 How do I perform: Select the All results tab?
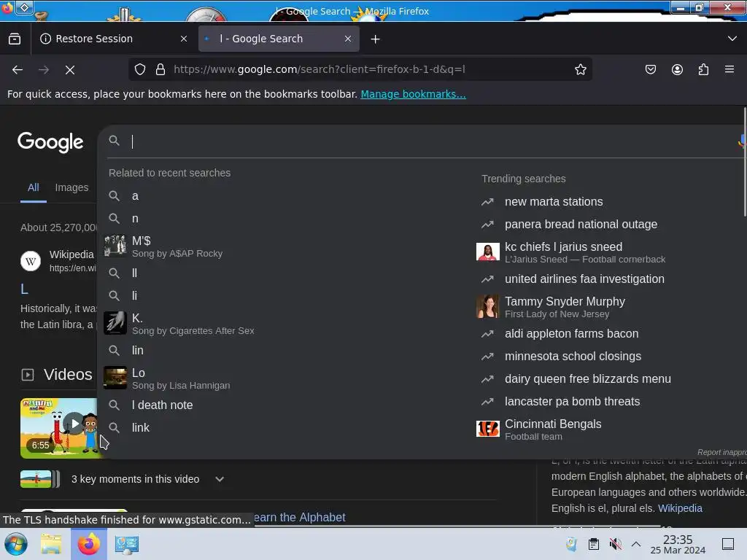34,187
